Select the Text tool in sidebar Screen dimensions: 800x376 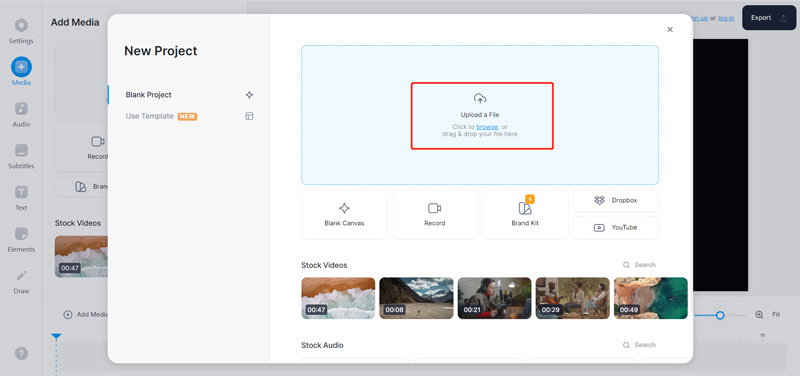pos(21,198)
